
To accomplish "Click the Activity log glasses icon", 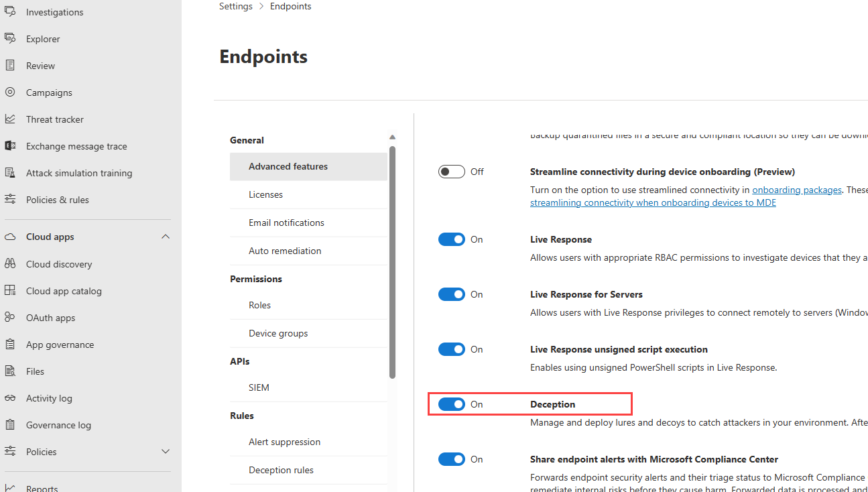I will pos(10,398).
